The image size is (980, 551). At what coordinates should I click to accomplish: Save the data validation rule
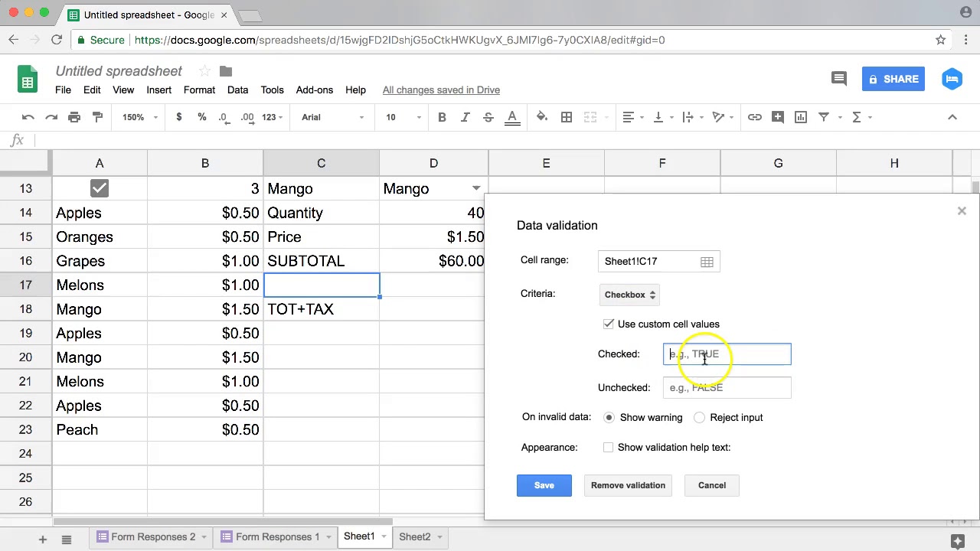pos(544,485)
